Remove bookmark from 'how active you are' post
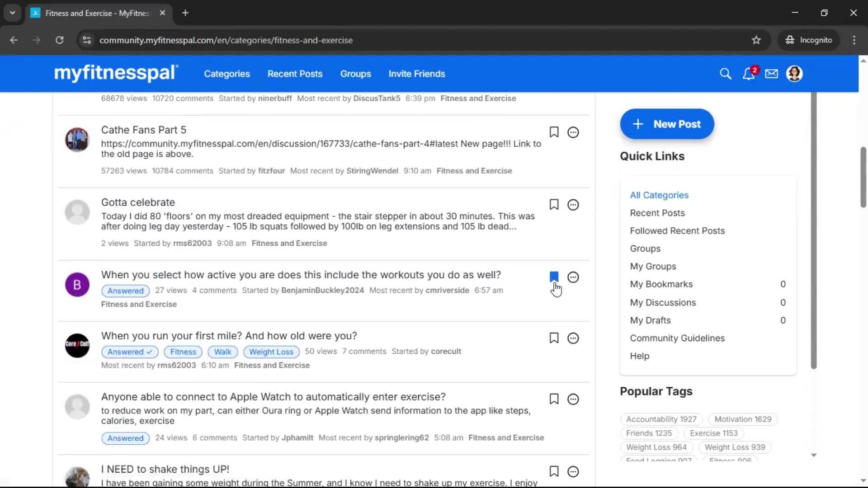This screenshot has height=488, width=868. [554, 277]
